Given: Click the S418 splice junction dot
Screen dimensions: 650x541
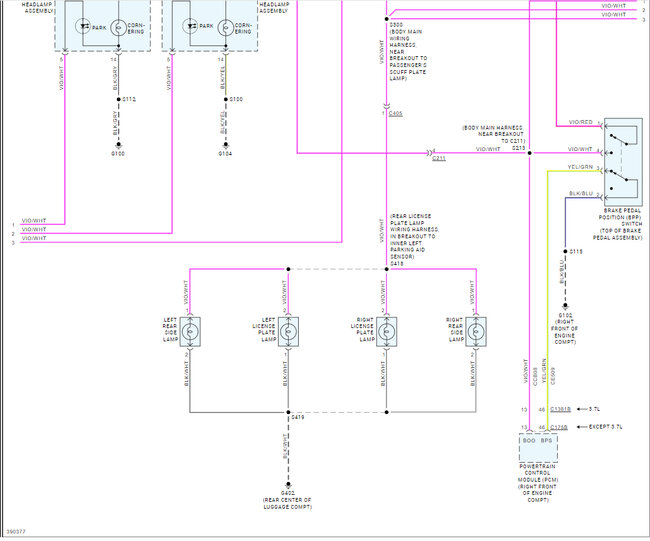Looking at the screenshot, I should point(387,269).
